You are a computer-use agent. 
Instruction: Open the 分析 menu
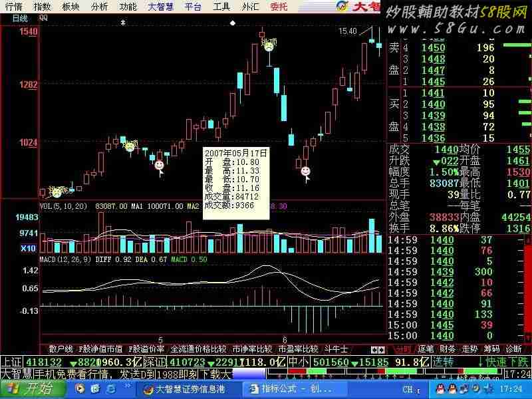(99, 7)
